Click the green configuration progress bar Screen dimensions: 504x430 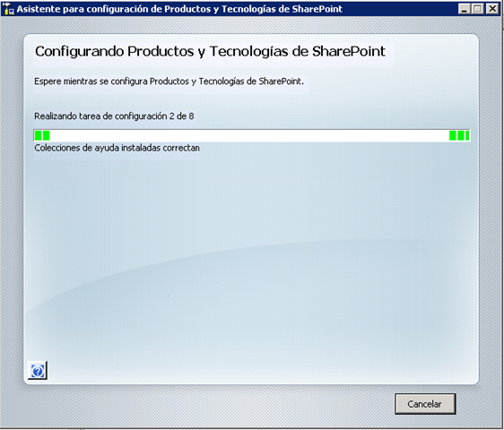coord(252,135)
